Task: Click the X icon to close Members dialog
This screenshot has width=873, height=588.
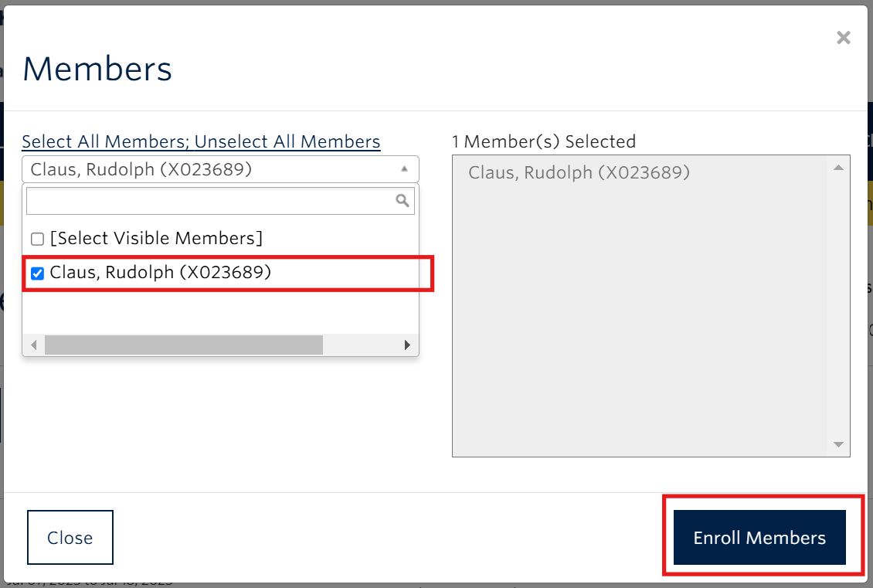Action: pyautogui.click(x=844, y=37)
